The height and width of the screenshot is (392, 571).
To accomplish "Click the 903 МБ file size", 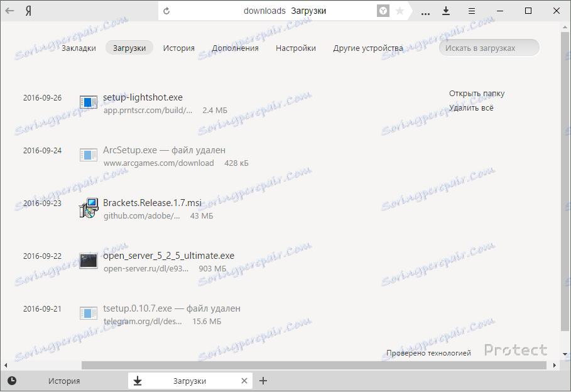I will click(x=213, y=269).
